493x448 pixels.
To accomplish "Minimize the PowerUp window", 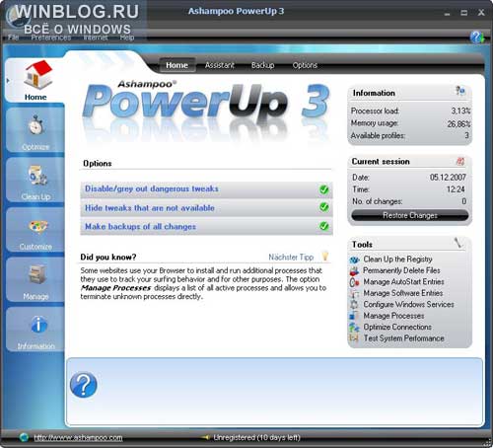I will [447, 13].
